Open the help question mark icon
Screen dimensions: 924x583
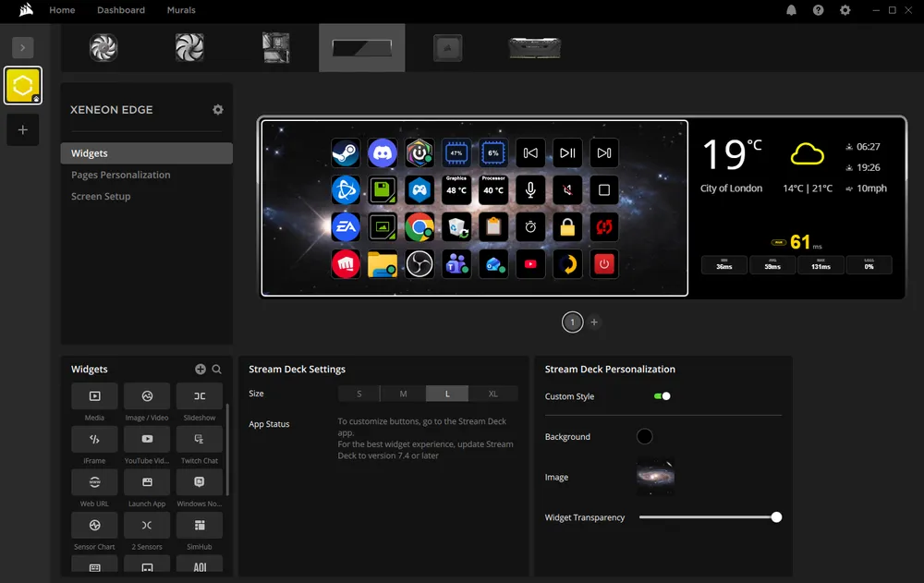point(818,10)
